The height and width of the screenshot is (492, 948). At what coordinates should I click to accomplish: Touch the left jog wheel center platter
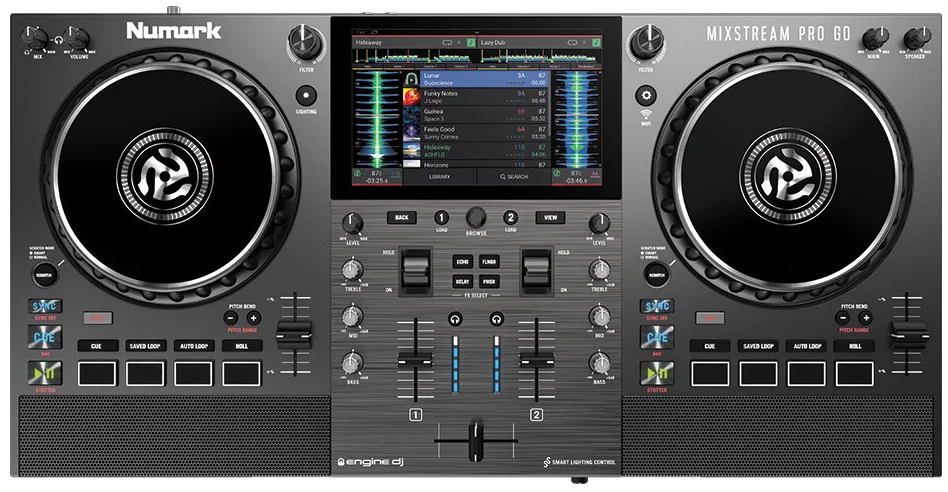point(164,175)
